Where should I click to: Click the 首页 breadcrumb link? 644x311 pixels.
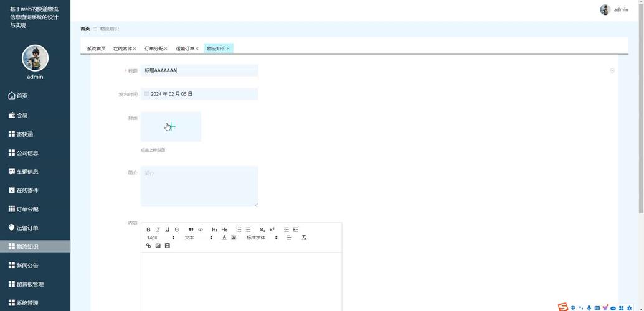click(x=85, y=29)
